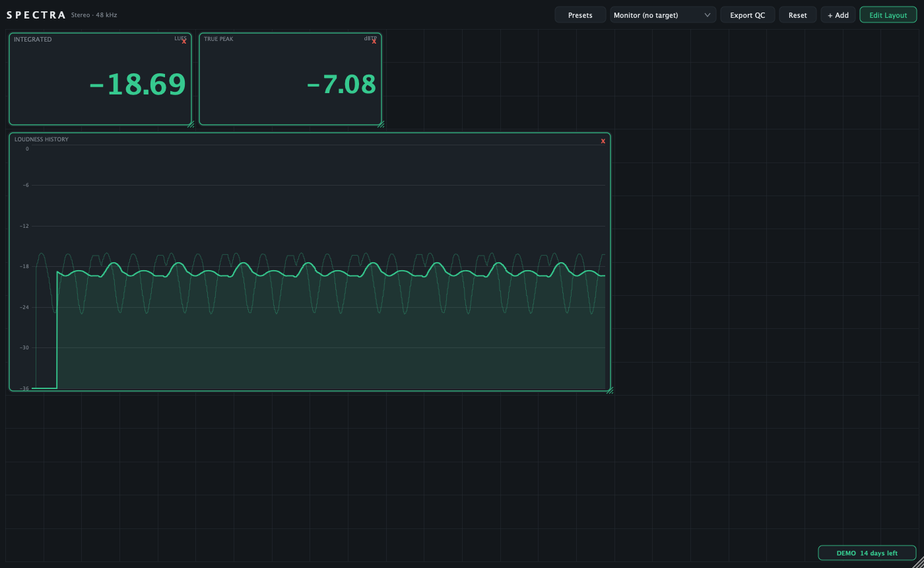Click the INTEGRATED widget title
The width and height of the screenshot is (924, 568).
(32, 40)
